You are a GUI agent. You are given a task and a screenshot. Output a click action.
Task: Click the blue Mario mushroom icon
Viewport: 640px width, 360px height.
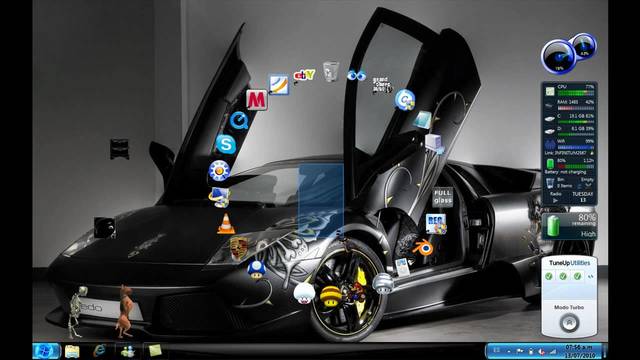[256, 270]
